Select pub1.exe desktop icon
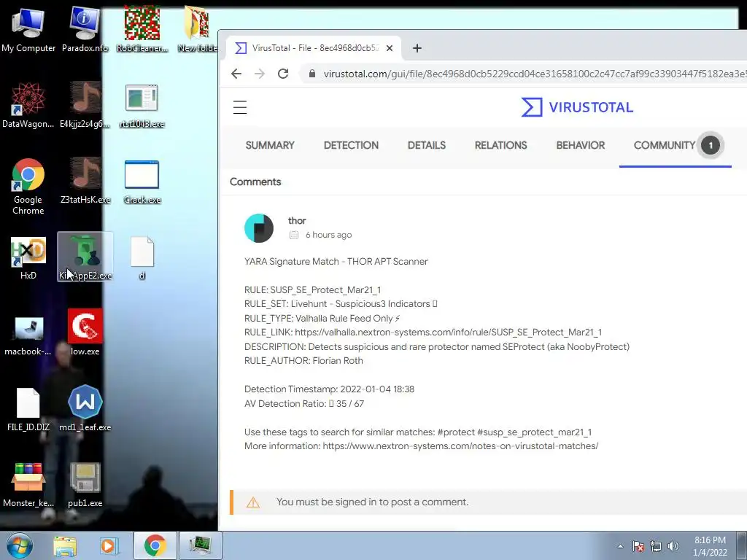 coord(85,484)
